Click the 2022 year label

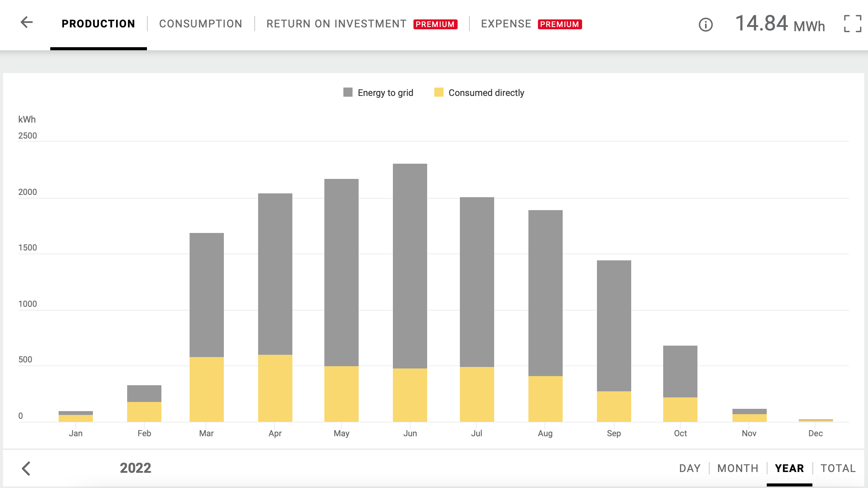[136, 468]
